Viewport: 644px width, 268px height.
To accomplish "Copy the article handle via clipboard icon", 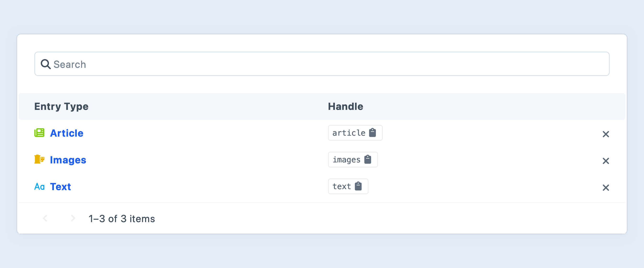I will point(373,133).
